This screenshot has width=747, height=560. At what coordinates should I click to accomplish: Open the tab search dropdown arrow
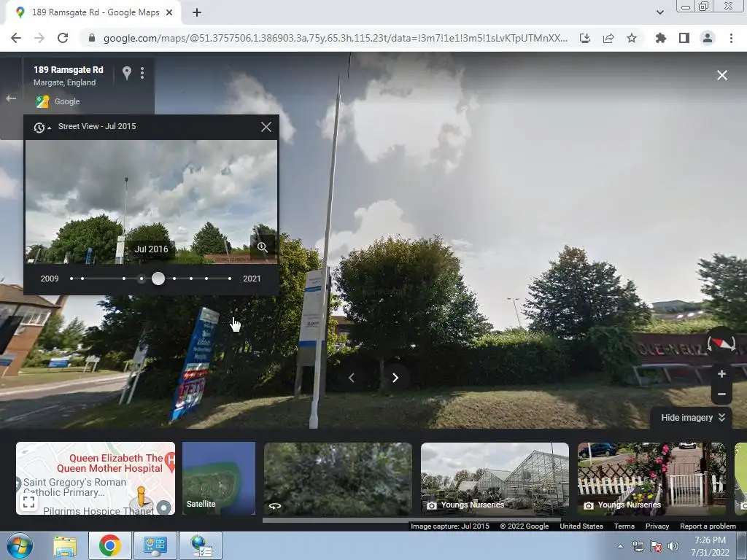point(659,12)
